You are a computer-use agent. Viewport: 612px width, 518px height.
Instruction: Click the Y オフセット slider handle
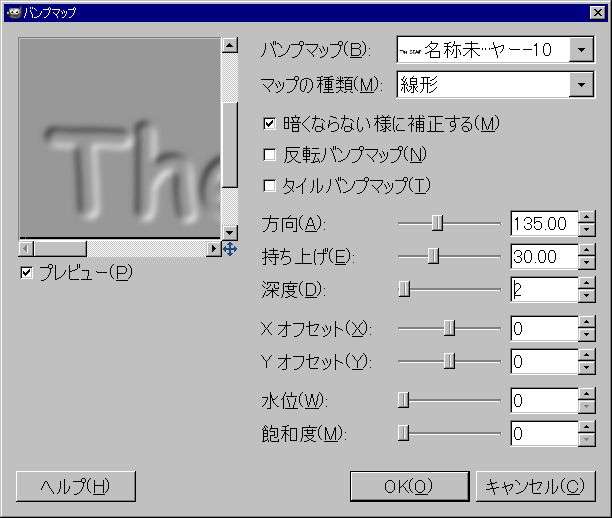[x=449, y=361]
